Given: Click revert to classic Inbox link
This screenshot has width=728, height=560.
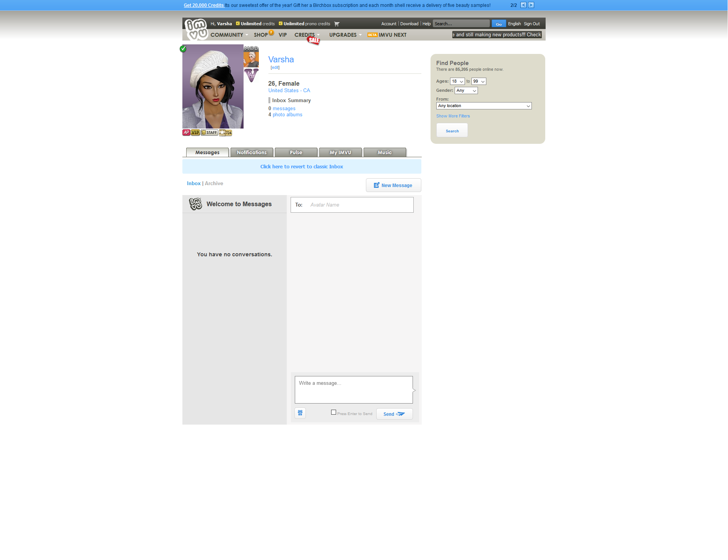Looking at the screenshot, I should click(x=302, y=166).
